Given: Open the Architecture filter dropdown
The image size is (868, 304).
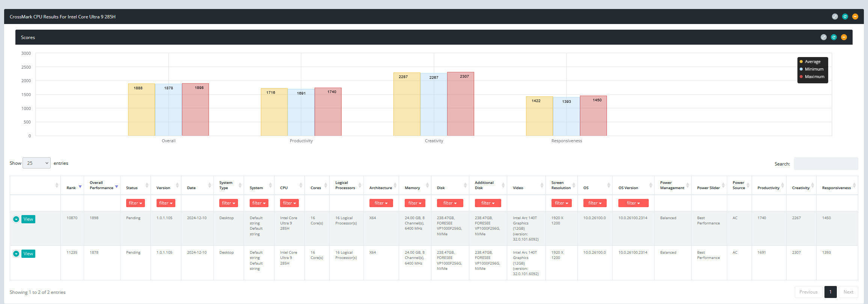Looking at the screenshot, I should (x=381, y=203).
